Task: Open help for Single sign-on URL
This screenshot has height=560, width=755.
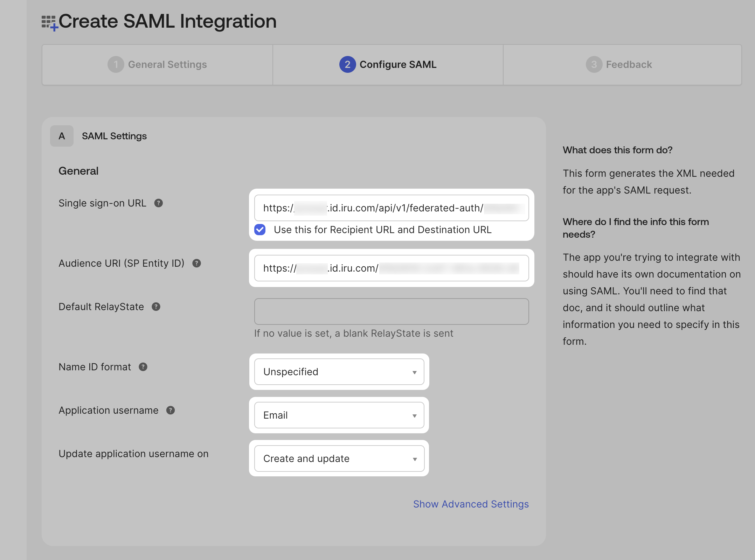Action: tap(159, 203)
